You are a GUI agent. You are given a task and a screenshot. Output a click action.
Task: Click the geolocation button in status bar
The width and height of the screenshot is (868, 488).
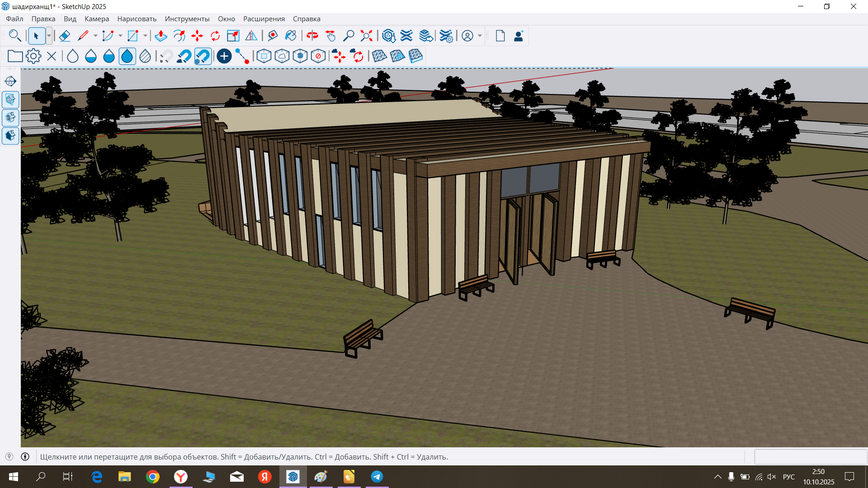8,456
